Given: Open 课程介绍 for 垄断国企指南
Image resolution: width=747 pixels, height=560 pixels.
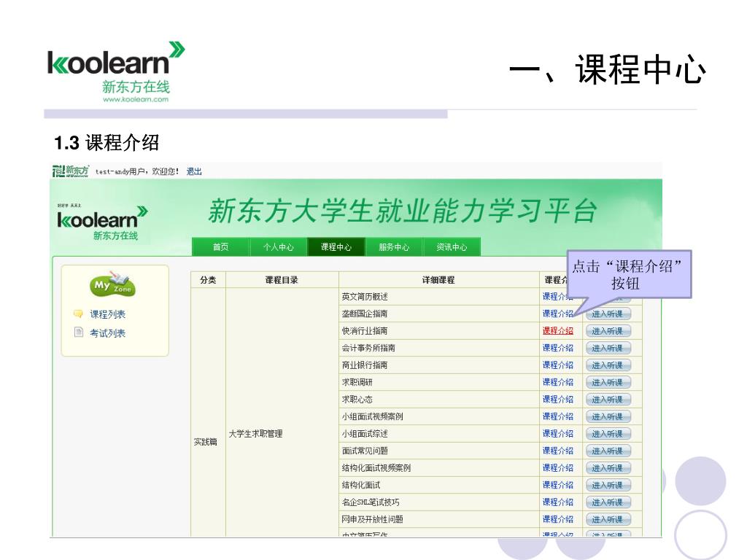Looking at the screenshot, I should pyautogui.click(x=557, y=314).
